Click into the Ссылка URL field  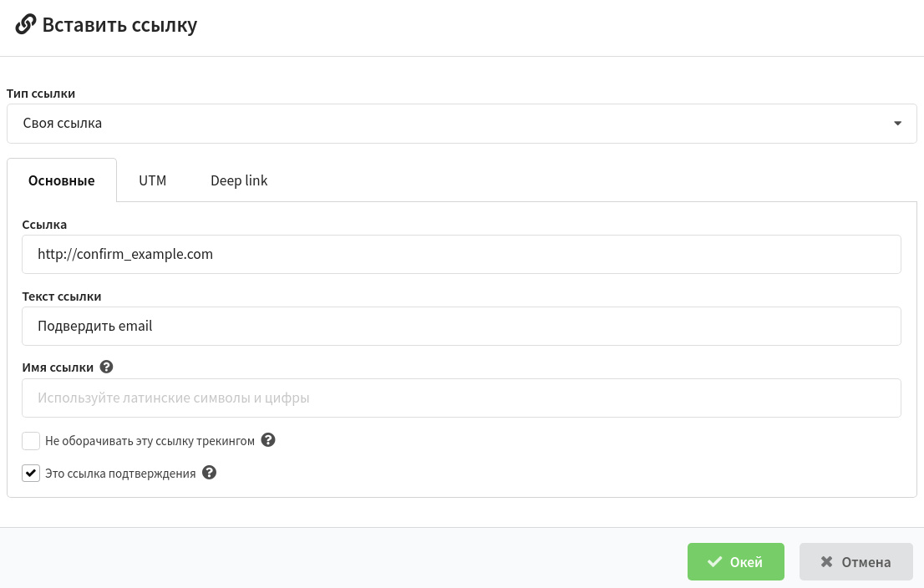(461, 254)
